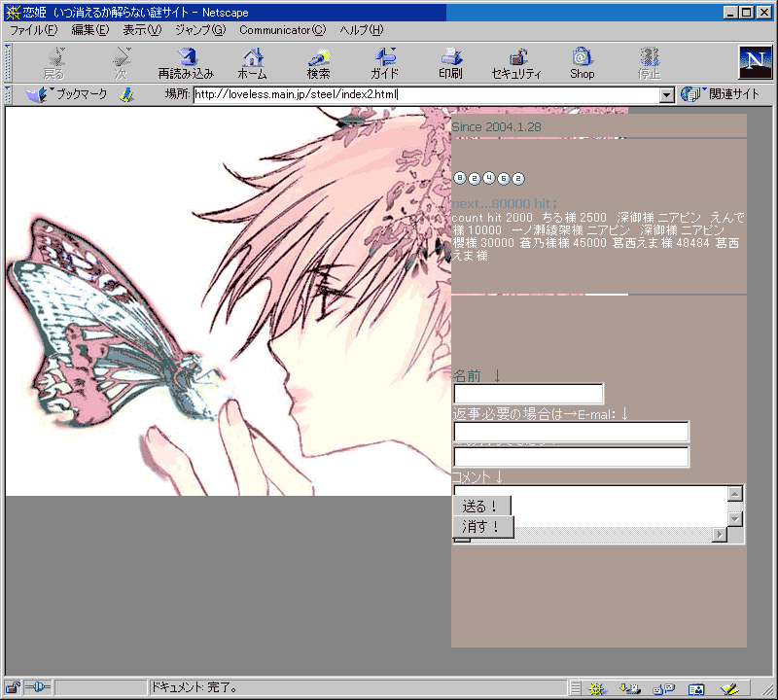Click the Netscape N logo throbber

(x=756, y=62)
